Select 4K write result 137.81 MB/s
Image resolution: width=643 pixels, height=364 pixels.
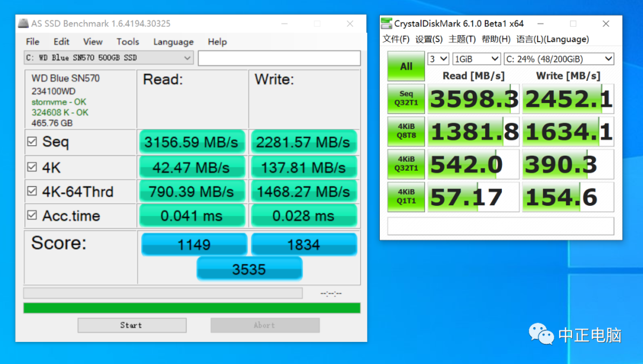coord(304,168)
